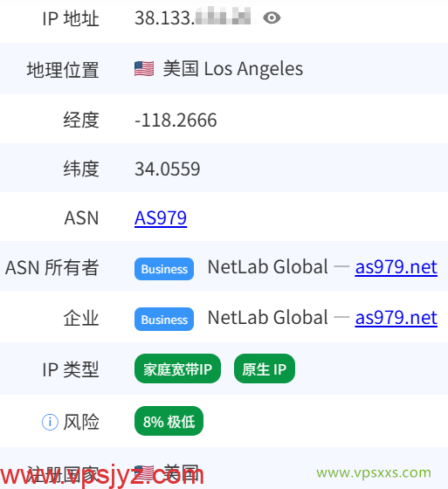This screenshot has width=448, height=489.
Task: Select the text 美国 Los Angeles
Action: [x=233, y=69]
